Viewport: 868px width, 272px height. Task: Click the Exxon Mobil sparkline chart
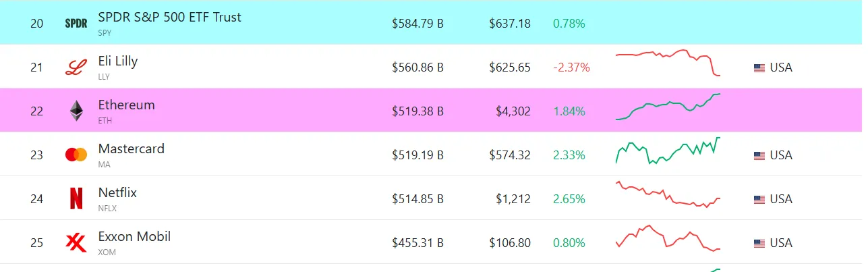[x=668, y=238]
